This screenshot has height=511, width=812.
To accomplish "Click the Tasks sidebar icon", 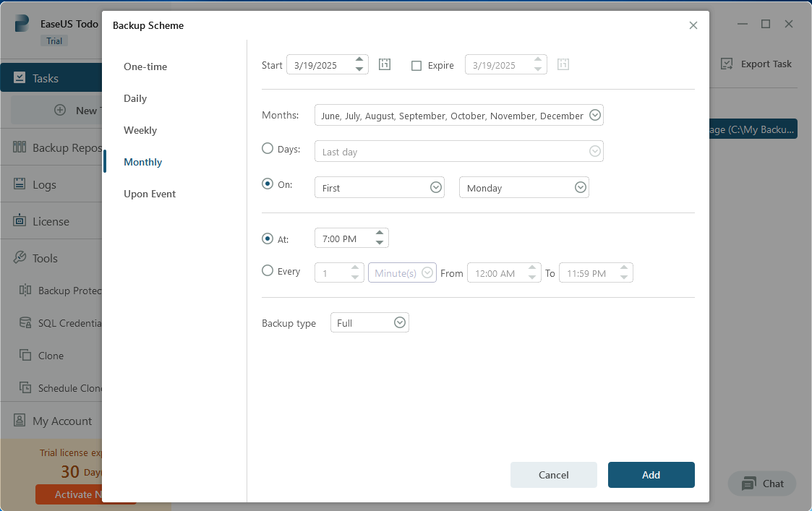I will pos(19,77).
